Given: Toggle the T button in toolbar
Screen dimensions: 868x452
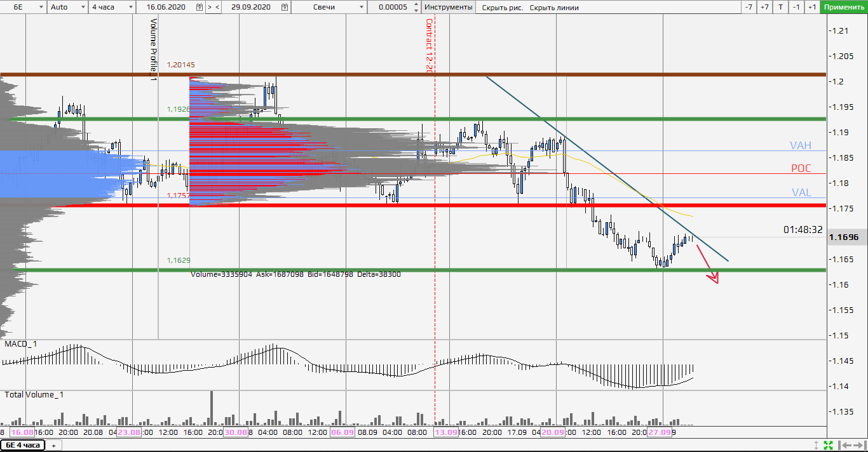Looking at the screenshot, I should click(780, 7).
